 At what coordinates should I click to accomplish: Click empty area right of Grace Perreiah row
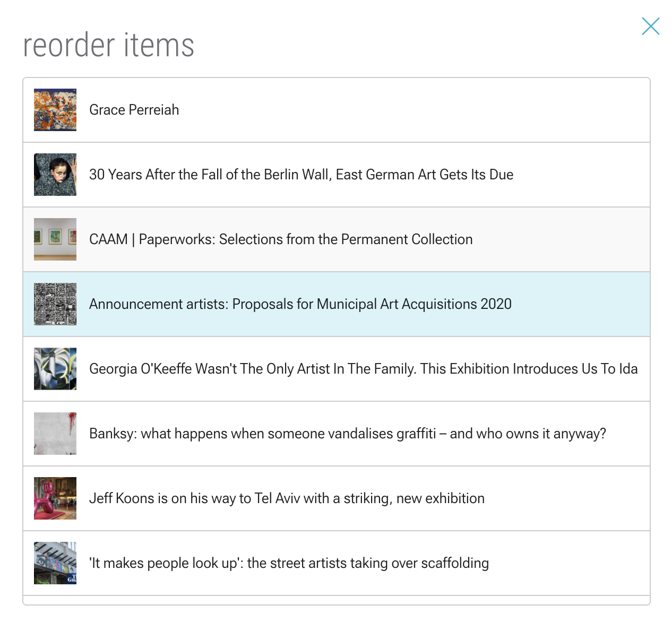pyautogui.click(x=414, y=110)
